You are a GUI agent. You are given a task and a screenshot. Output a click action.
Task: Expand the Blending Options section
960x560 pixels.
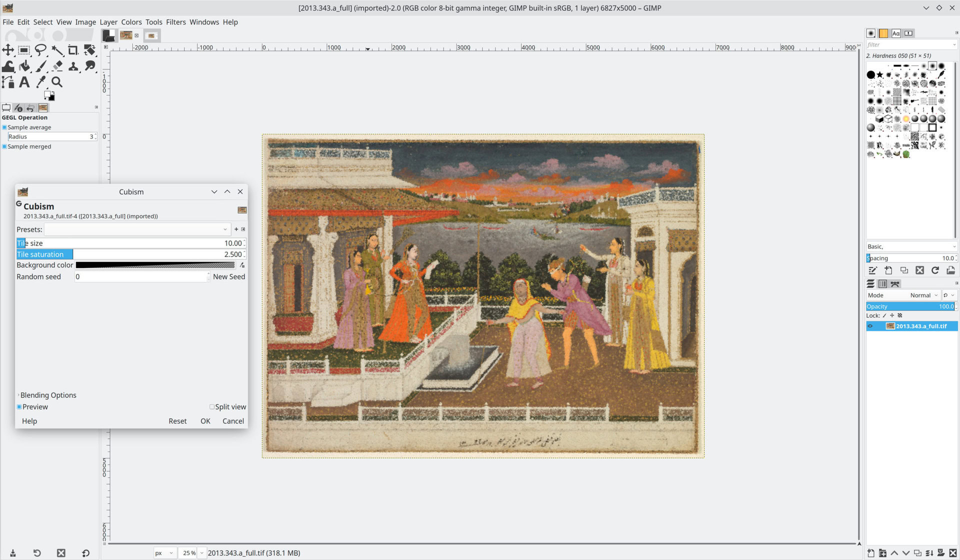click(48, 395)
